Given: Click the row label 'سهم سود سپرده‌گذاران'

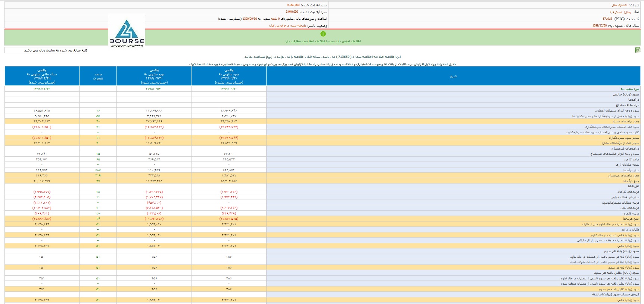Looking at the screenshot, I should (623, 138).
